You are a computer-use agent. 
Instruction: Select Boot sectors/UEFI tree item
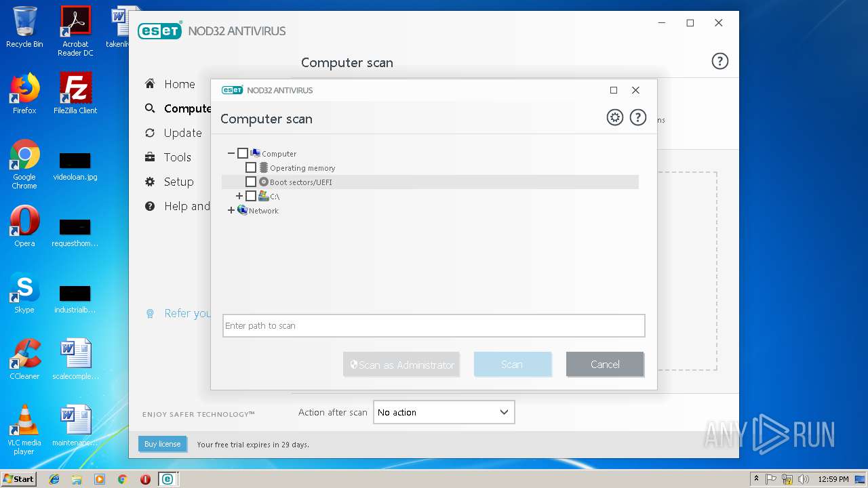pyautogui.click(x=301, y=182)
